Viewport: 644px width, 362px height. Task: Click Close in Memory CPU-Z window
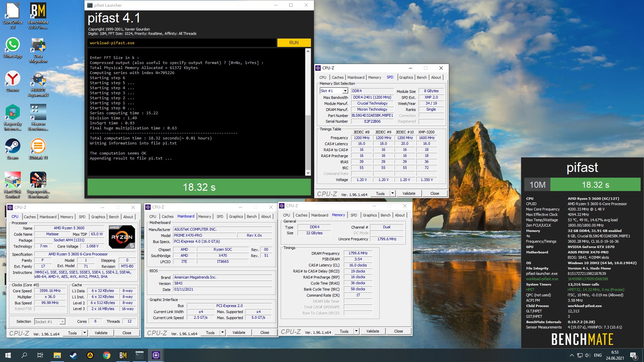point(398,331)
